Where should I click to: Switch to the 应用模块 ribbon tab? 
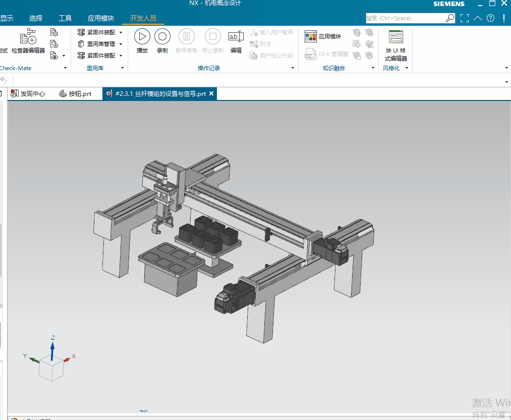click(101, 18)
